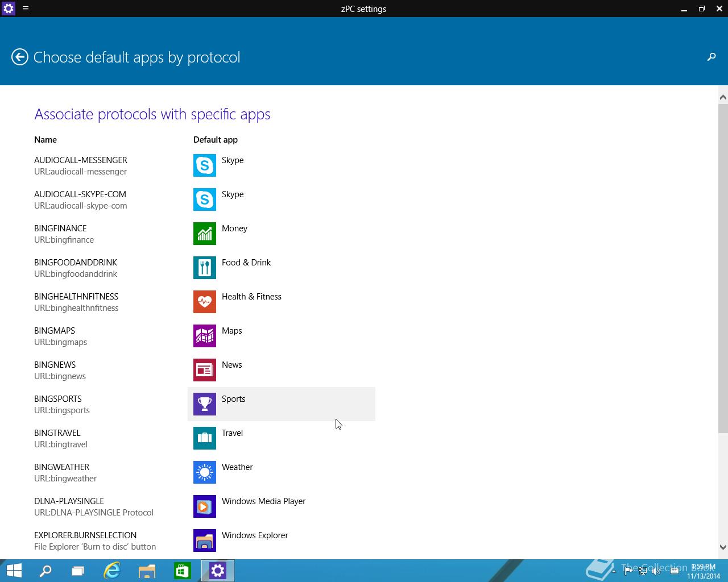Click the Windows Media Player icon
Image resolution: width=728 pixels, height=582 pixels.
coord(205,506)
